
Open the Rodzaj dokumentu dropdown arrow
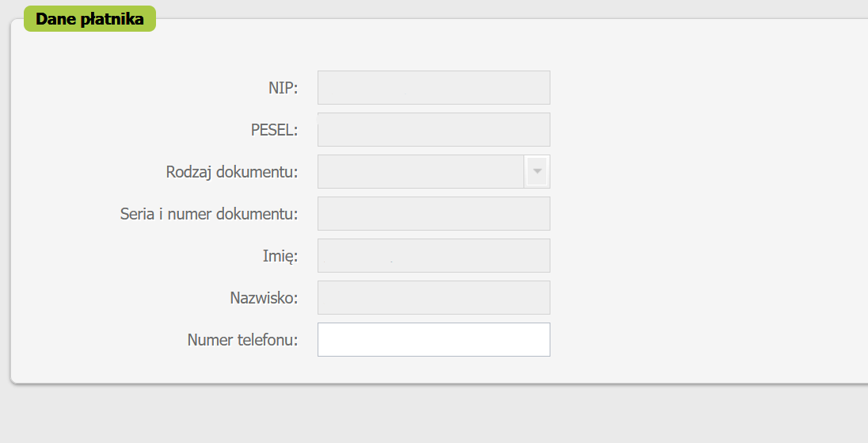click(x=536, y=172)
